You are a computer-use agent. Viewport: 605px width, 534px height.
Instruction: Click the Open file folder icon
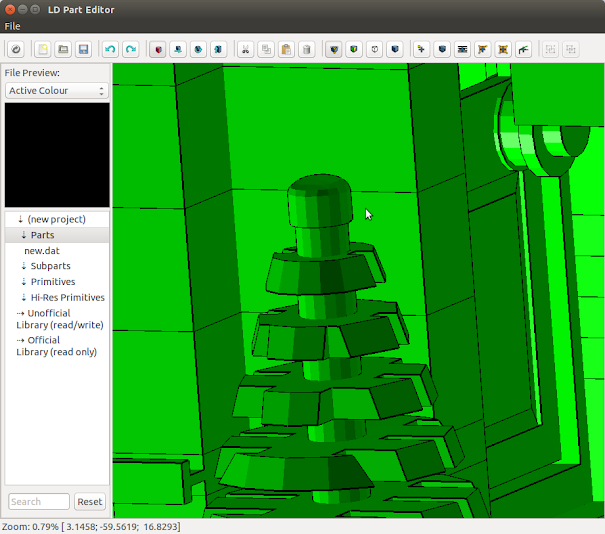pyautogui.click(x=63, y=49)
